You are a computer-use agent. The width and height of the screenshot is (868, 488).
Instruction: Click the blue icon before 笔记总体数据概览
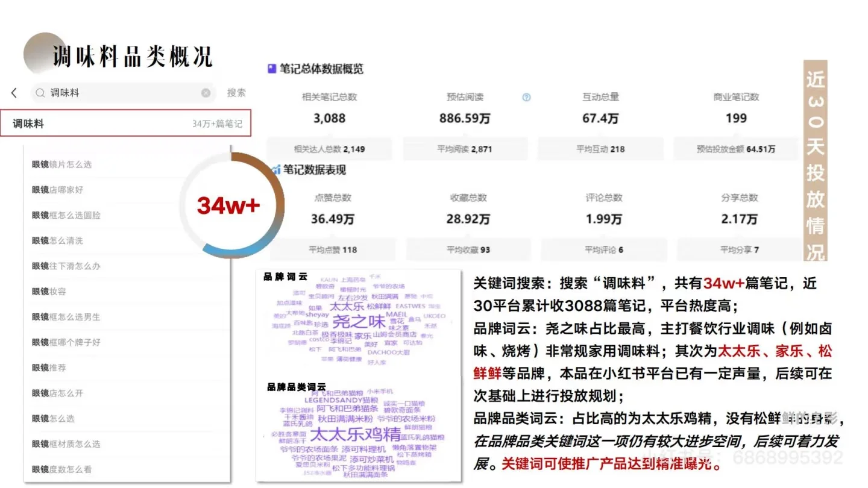tap(272, 69)
